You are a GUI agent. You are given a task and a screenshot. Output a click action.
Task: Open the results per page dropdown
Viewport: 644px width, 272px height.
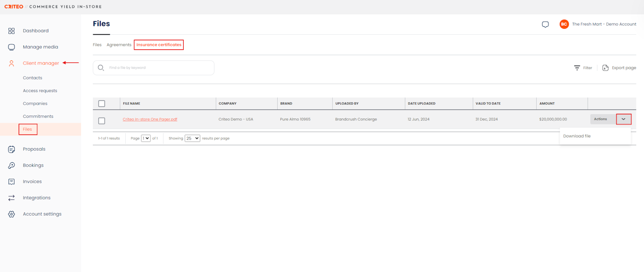click(x=192, y=138)
